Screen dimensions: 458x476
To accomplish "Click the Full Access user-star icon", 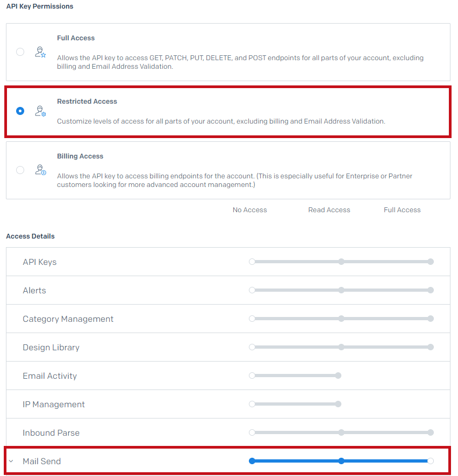I will point(40,52).
